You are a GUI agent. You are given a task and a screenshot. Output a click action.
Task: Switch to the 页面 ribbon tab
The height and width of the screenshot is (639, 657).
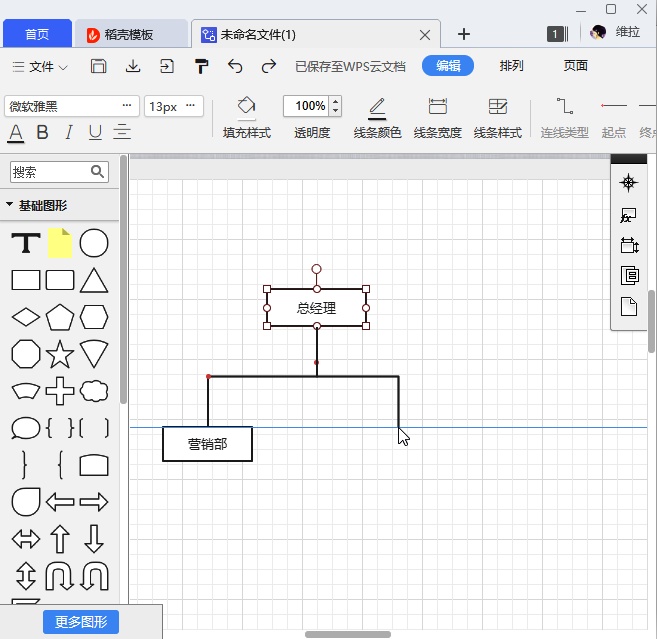575,65
